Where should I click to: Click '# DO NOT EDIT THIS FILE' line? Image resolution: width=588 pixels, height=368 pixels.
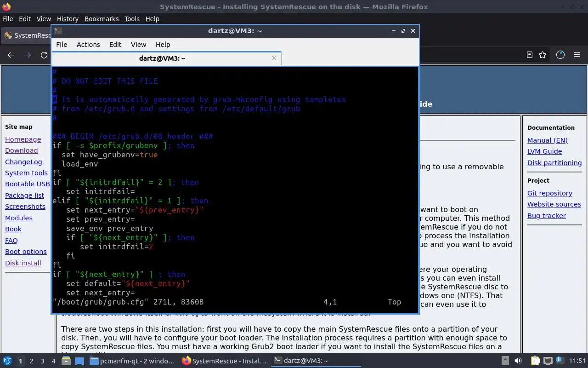[105, 81]
